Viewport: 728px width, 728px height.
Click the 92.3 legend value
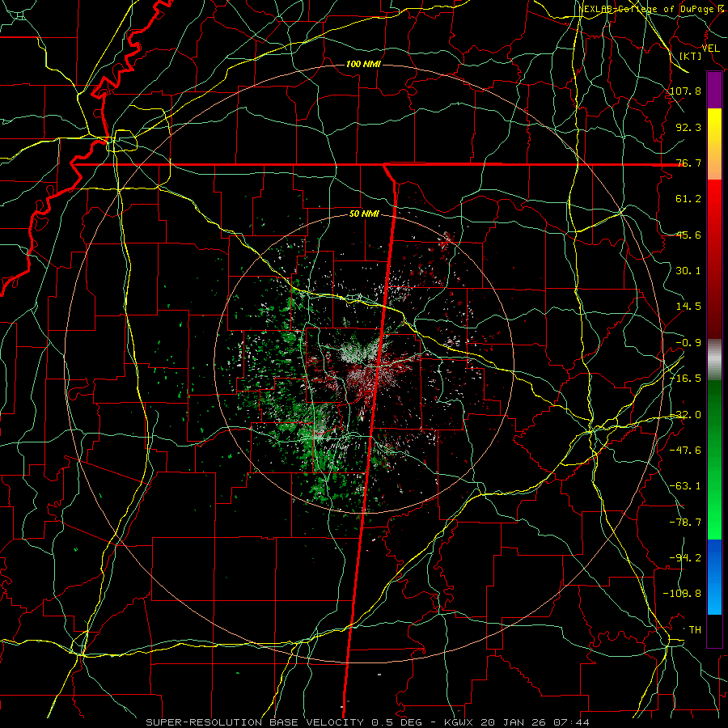pos(688,127)
